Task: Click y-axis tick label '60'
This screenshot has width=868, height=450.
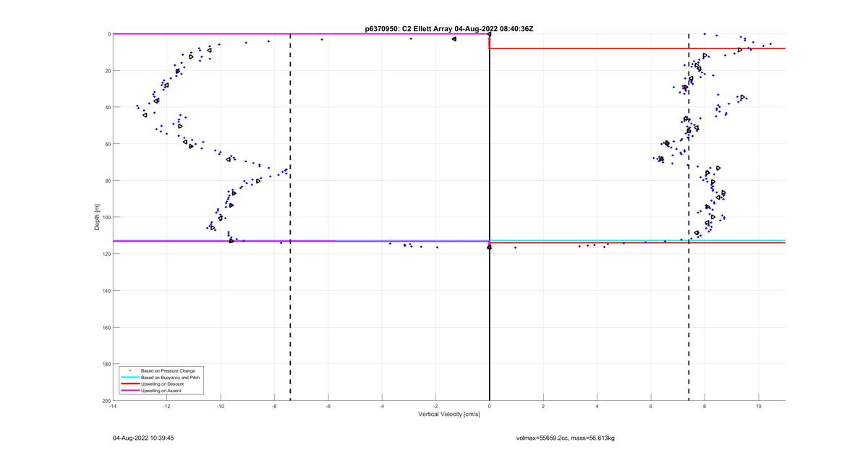Action: click(107, 144)
